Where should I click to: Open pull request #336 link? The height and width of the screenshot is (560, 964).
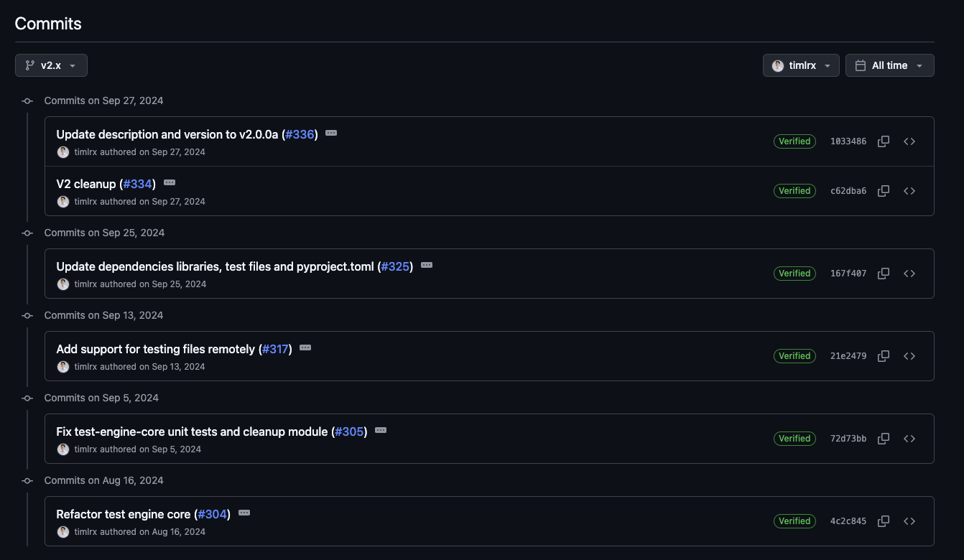coord(300,134)
